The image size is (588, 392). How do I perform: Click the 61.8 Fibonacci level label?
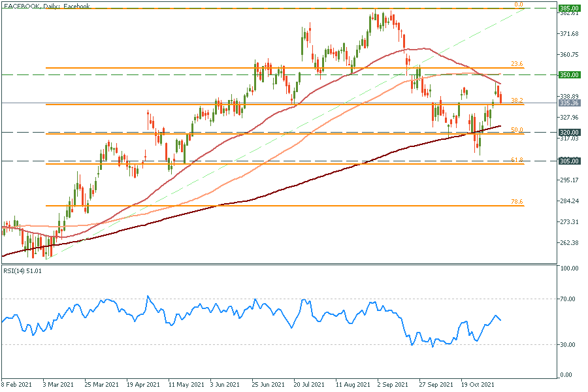(x=517, y=160)
